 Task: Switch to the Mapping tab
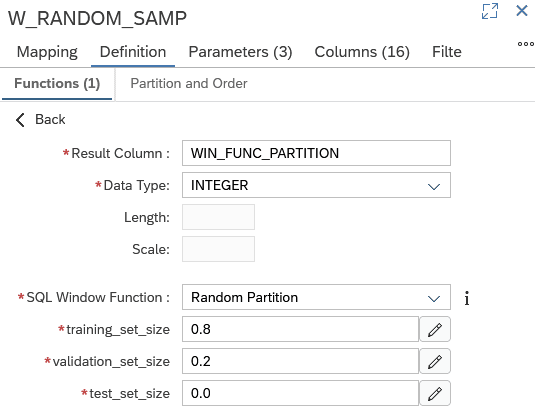(x=47, y=52)
